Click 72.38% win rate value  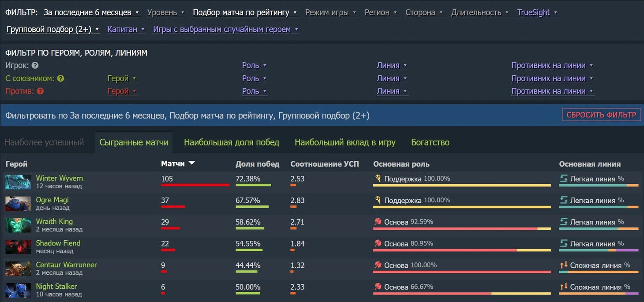coord(248,179)
